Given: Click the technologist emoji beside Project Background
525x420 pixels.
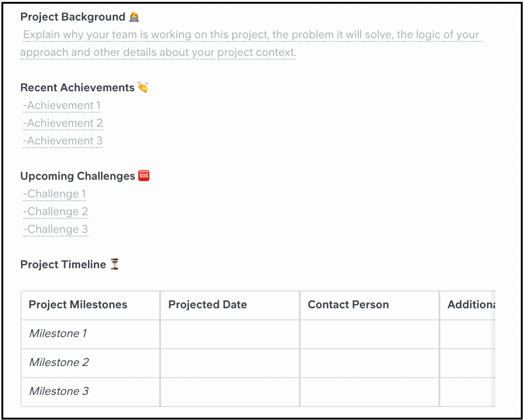Looking at the screenshot, I should click(134, 17).
